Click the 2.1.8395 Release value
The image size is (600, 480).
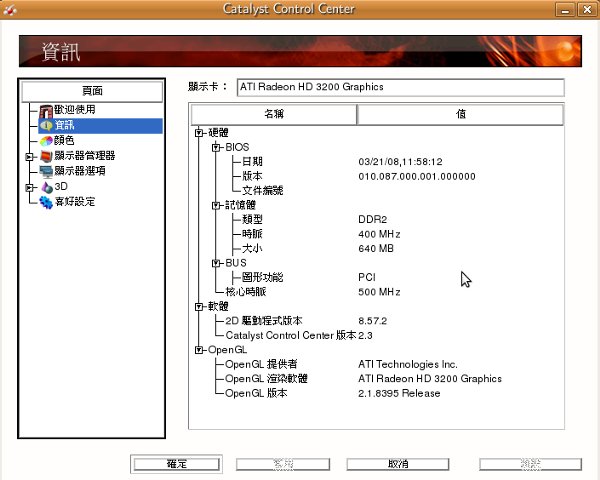[399, 393]
